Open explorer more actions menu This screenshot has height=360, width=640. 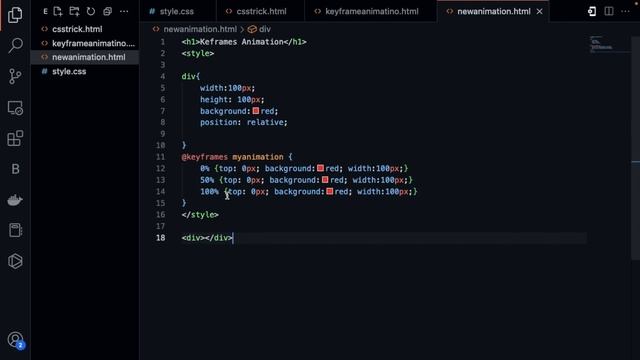124,11
